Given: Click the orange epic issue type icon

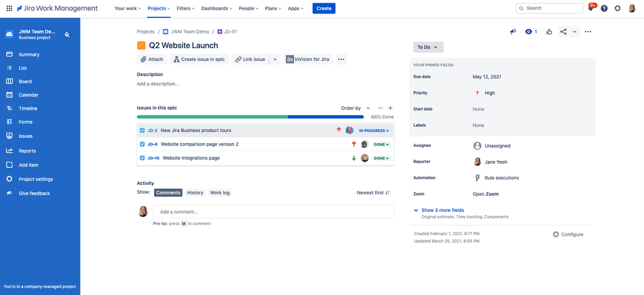Looking at the screenshot, I should (x=141, y=46).
